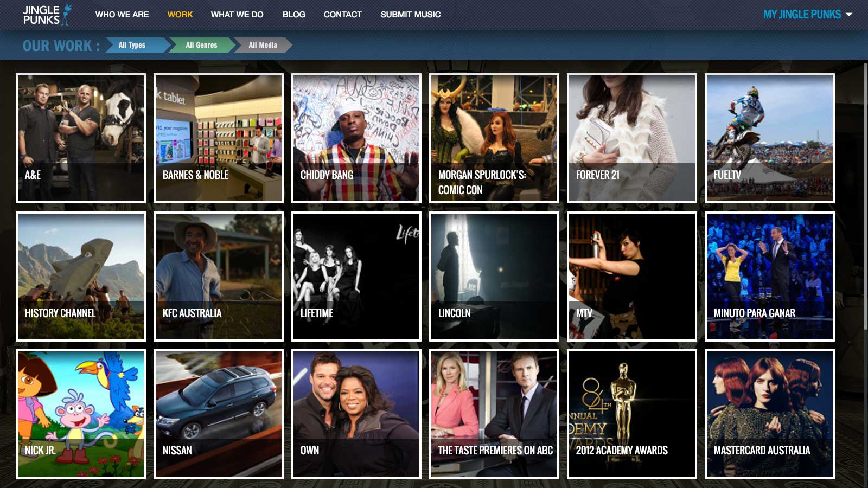Open the KFC Australia tile
The height and width of the screenshot is (488, 868).
pyautogui.click(x=219, y=277)
